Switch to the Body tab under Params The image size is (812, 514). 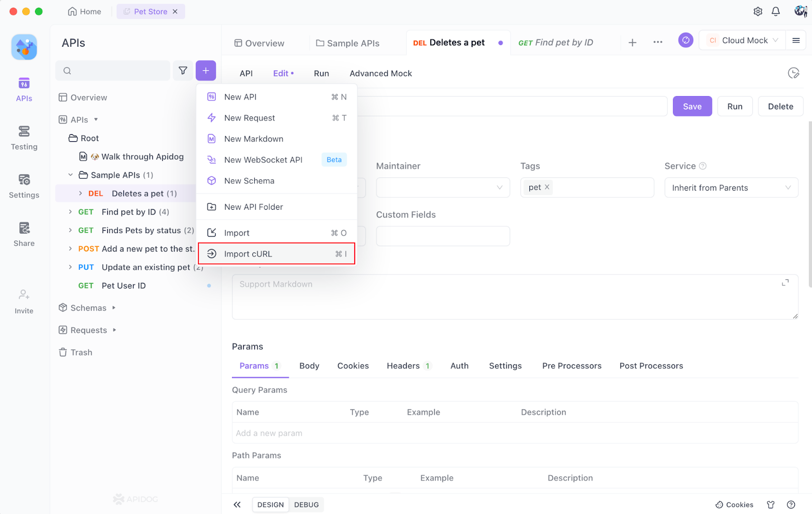point(309,366)
